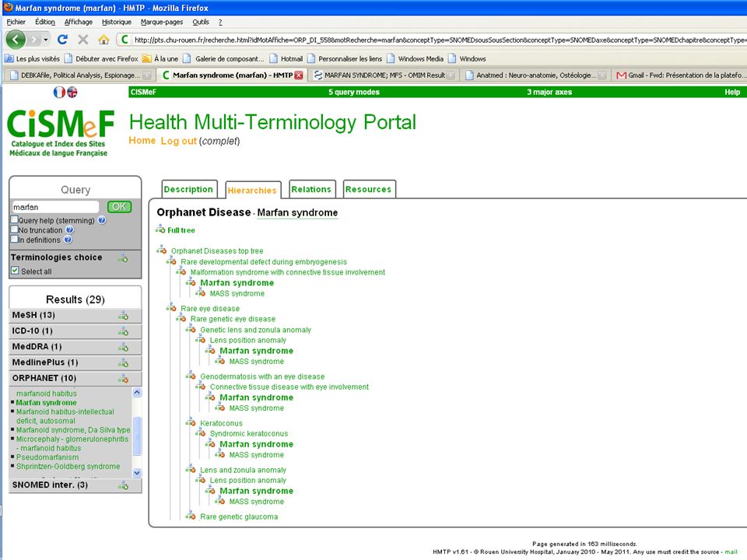Select the Hierarchies tab
The image size is (747, 560).
point(252,190)
